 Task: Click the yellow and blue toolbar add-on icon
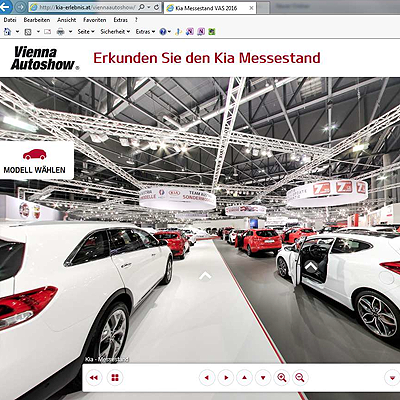[x=179, y=32]
